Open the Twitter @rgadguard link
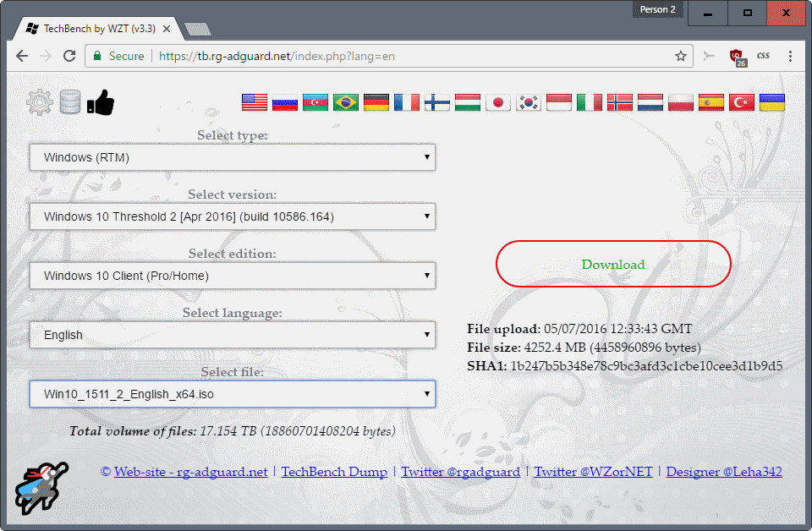This screenshot has height=531, width=812. coord(460,472)
